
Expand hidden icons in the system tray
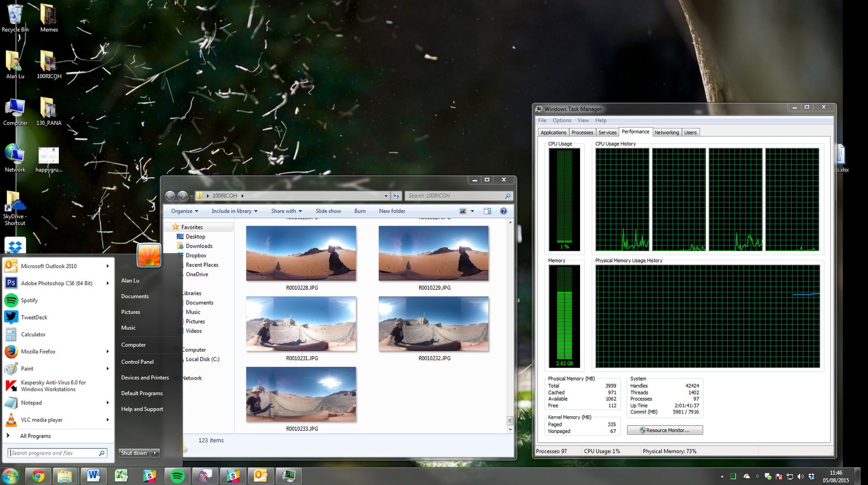click(x=722, y=476)
